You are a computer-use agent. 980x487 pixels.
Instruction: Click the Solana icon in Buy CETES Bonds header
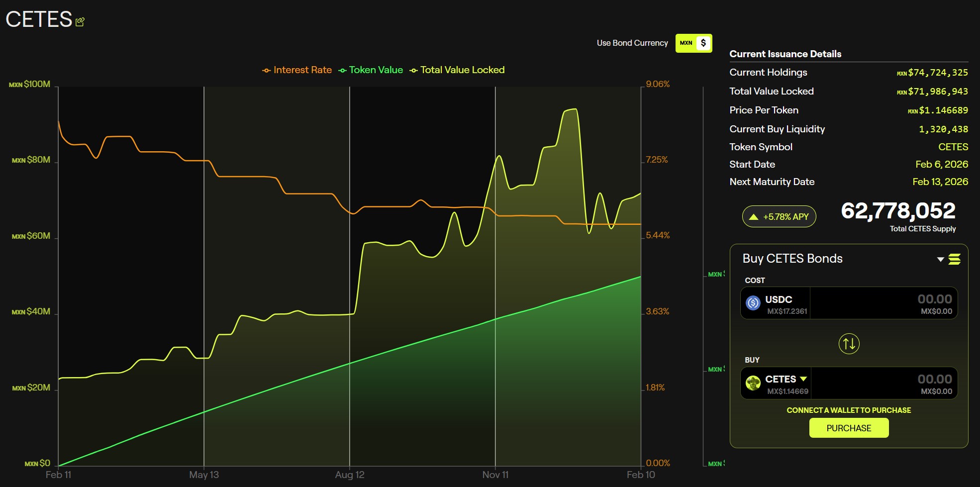coord(956,259)
